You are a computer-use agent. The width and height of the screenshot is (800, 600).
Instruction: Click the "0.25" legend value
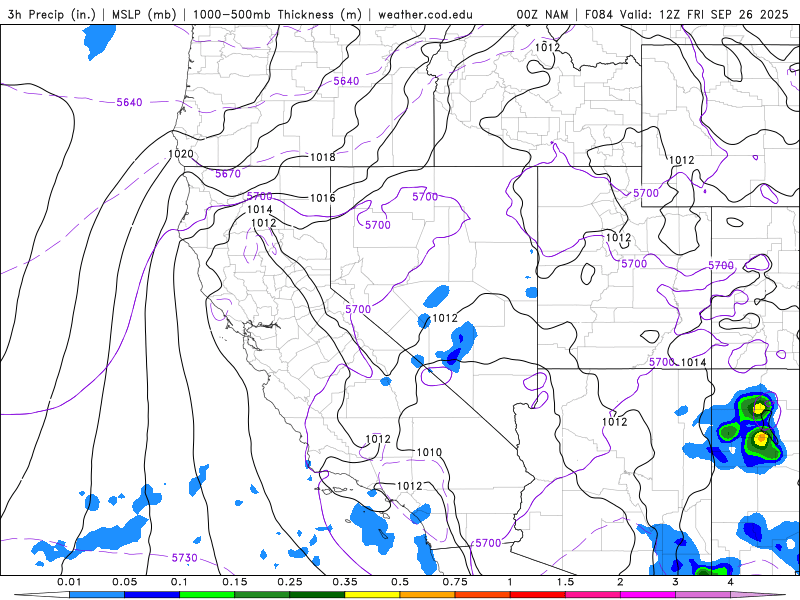pos(290,582)
